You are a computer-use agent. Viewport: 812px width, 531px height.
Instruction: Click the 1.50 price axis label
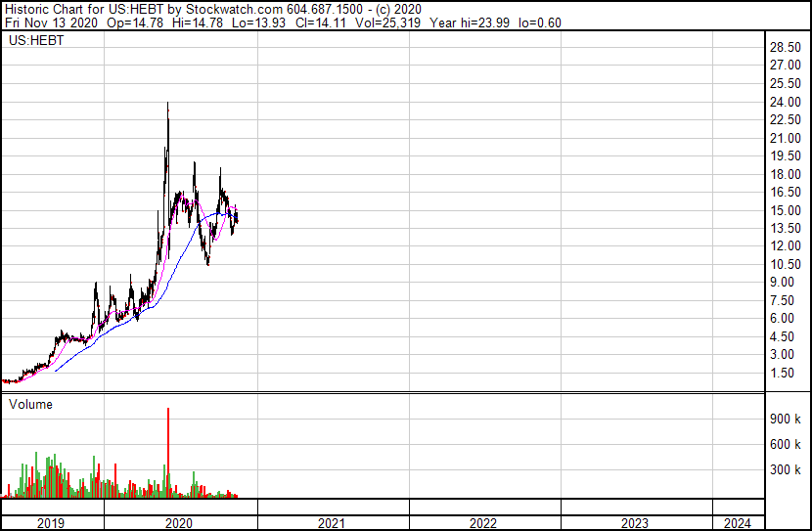783,373
